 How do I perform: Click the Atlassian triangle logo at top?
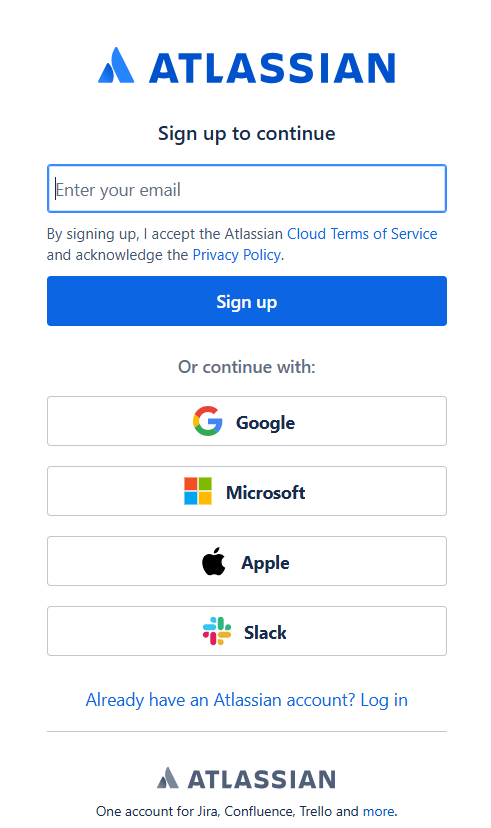click(x=116, y=65)
